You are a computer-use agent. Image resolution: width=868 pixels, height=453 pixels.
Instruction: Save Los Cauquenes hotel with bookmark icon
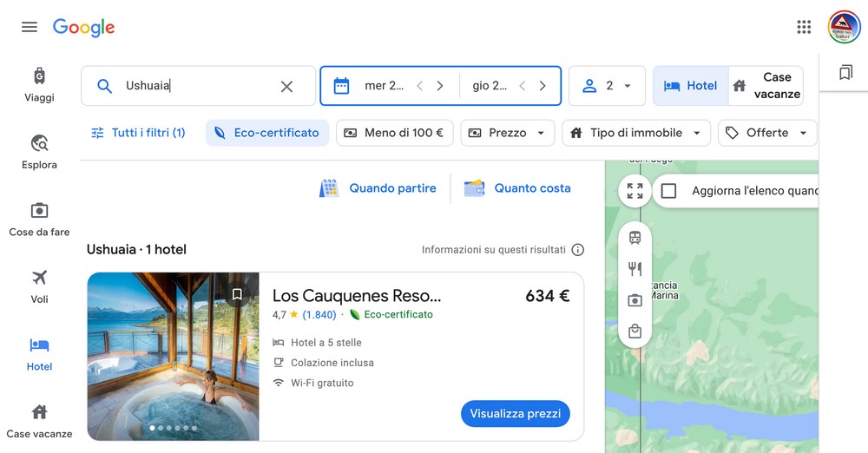point(237,295)
